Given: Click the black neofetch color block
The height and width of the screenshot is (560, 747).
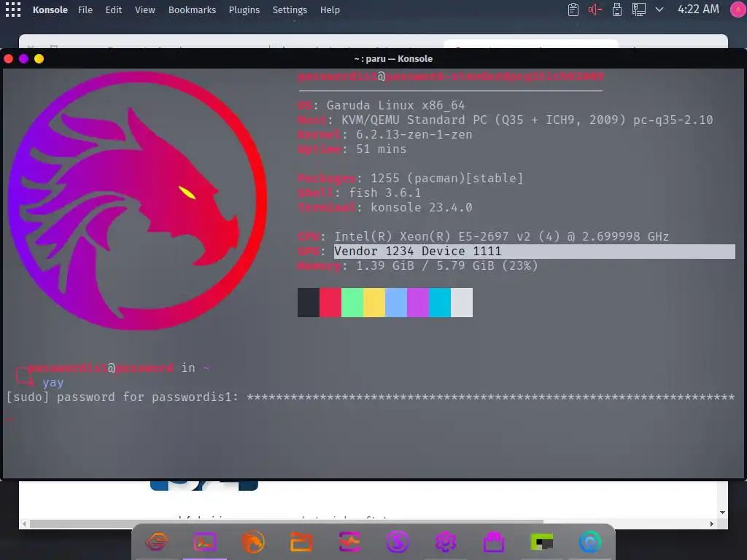Looking at the screenshot, I should [309, 303].
